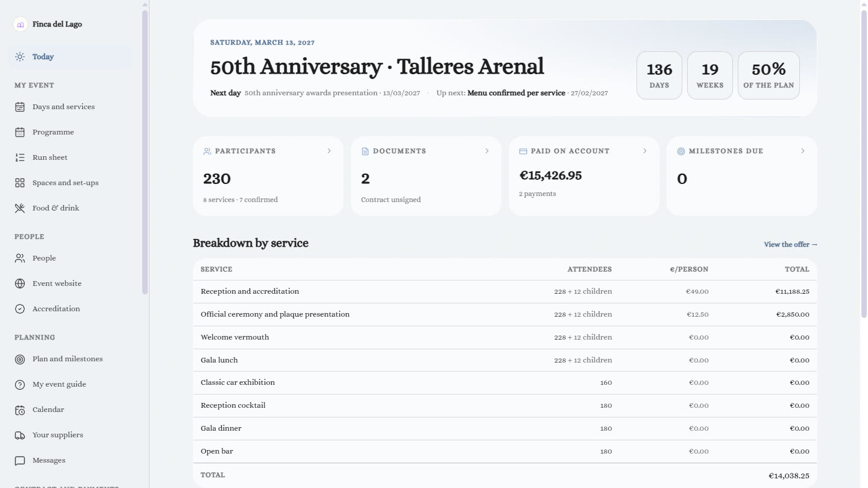
Task: Open the Event website page link
Action: 71,284
